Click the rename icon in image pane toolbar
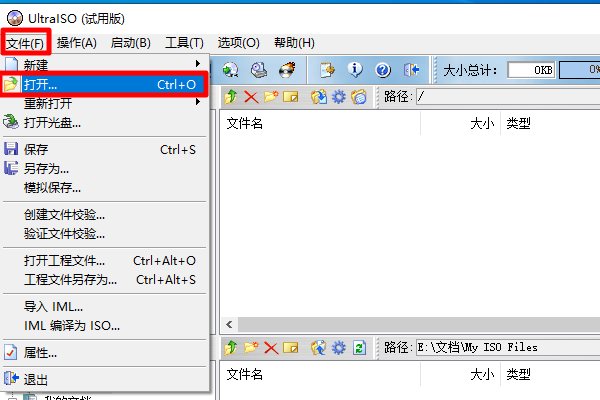Screen dimensions: 600x400 pyautogui.click(x=290, y=97)
